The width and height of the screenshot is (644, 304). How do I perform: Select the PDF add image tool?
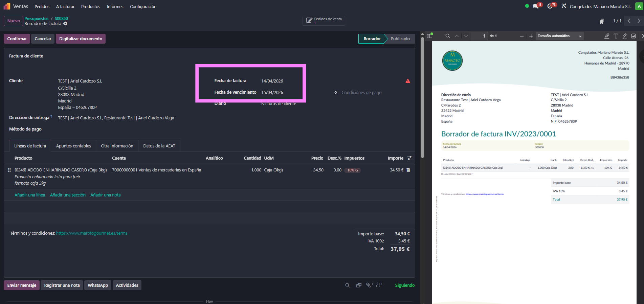[634, 36]
